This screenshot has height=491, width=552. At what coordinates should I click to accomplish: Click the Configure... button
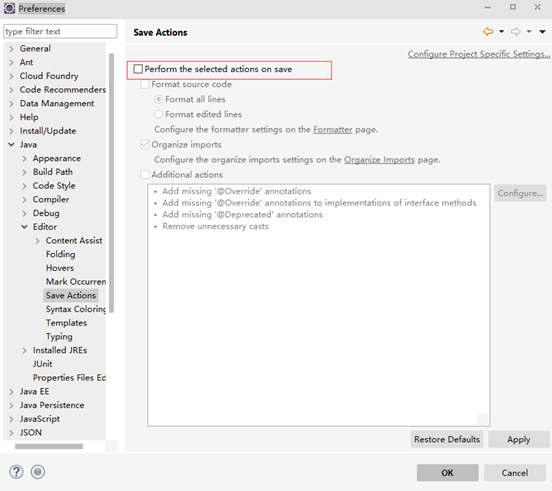tap(520, 193)
